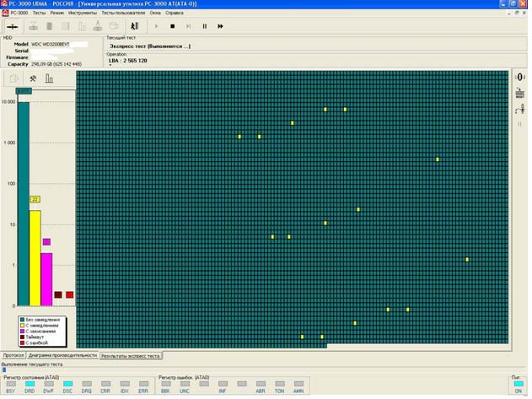The height and width of the screenshot is (399, 532).
Task: Click the DRQ status register indicator
Action: [x=87, y=384]
